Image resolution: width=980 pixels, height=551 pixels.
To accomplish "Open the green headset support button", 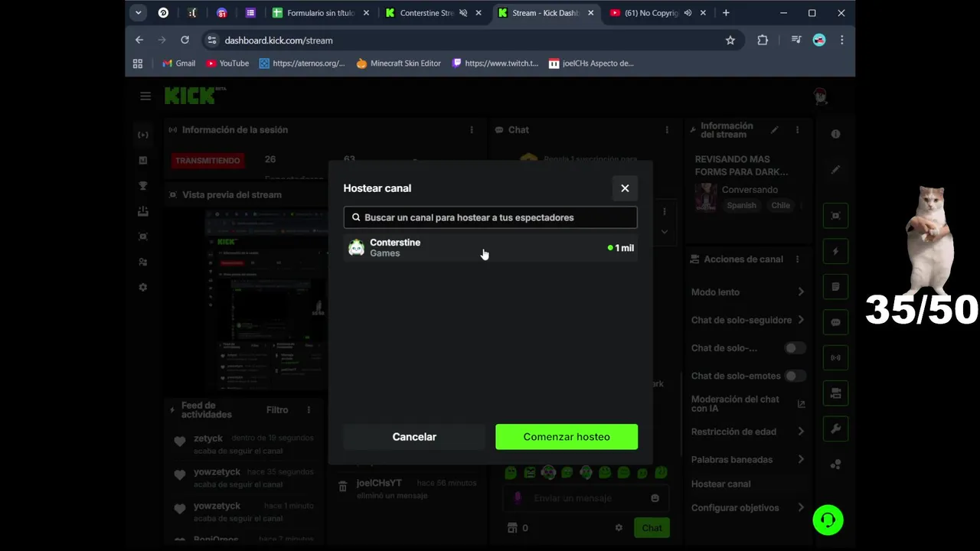I will [x=828, y=520].
